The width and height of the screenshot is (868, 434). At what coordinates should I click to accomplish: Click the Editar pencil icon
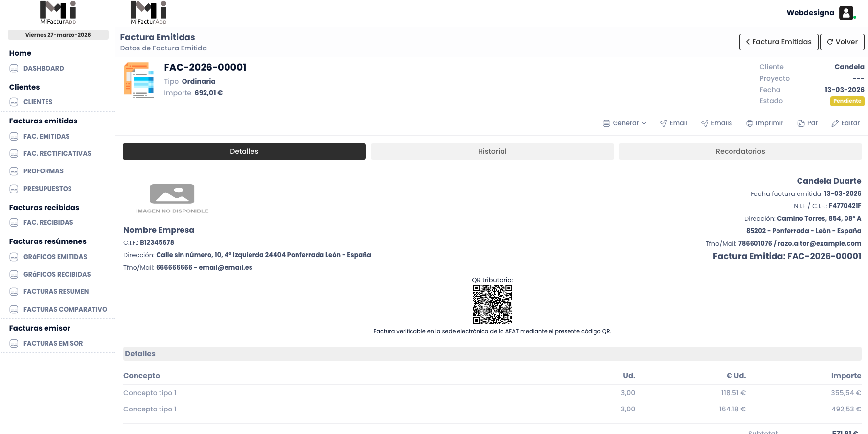coord(835,123)
